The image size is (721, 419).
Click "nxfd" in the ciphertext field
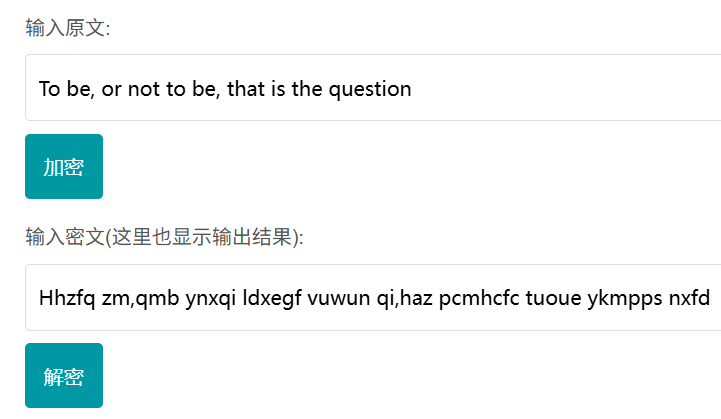click(687, 297)
